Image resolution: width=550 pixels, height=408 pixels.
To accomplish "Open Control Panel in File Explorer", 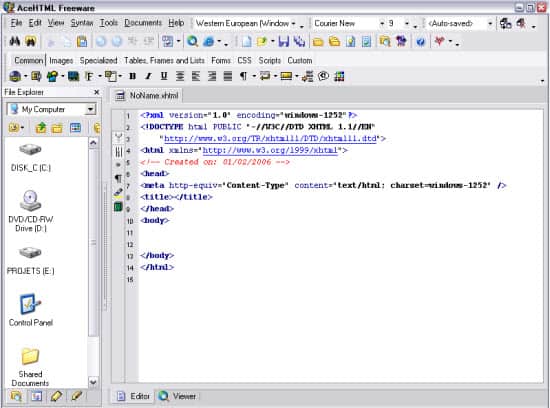I will 31,310.
